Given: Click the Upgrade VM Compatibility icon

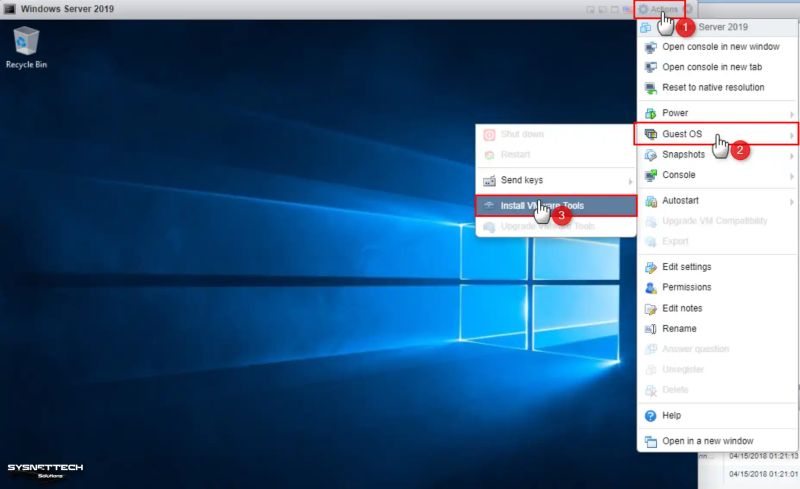Looking at the screenshot, I should (651, 222).
